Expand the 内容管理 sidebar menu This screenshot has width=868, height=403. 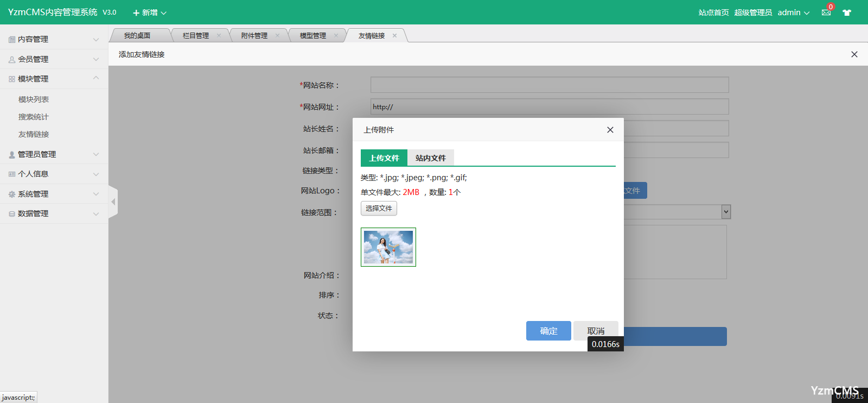pos(53,39)
